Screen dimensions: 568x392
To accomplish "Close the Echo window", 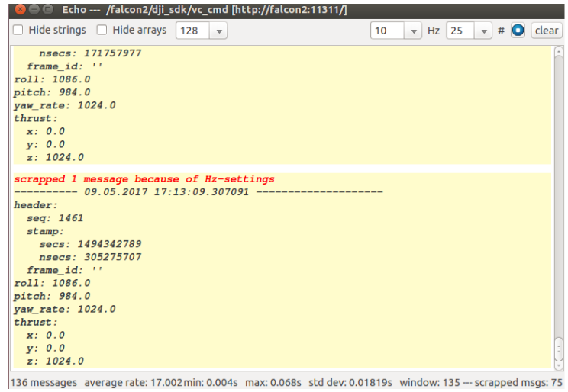I will tap(21, 9).
